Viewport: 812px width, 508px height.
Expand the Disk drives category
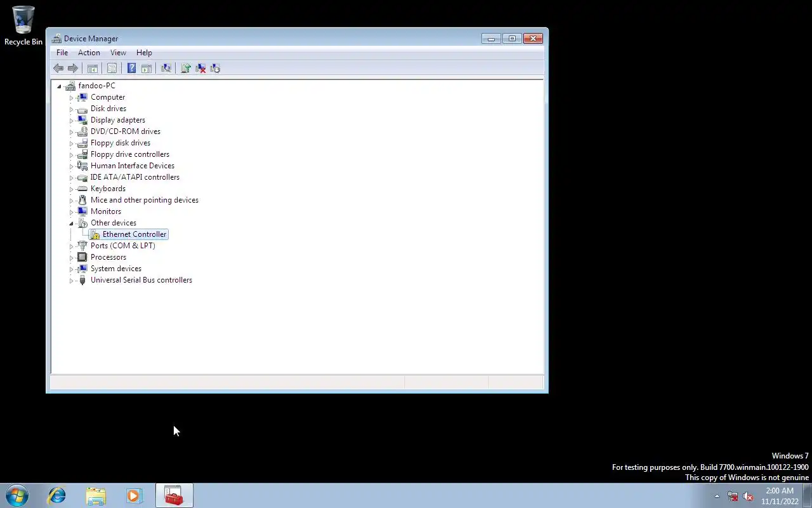click(71, 109)
